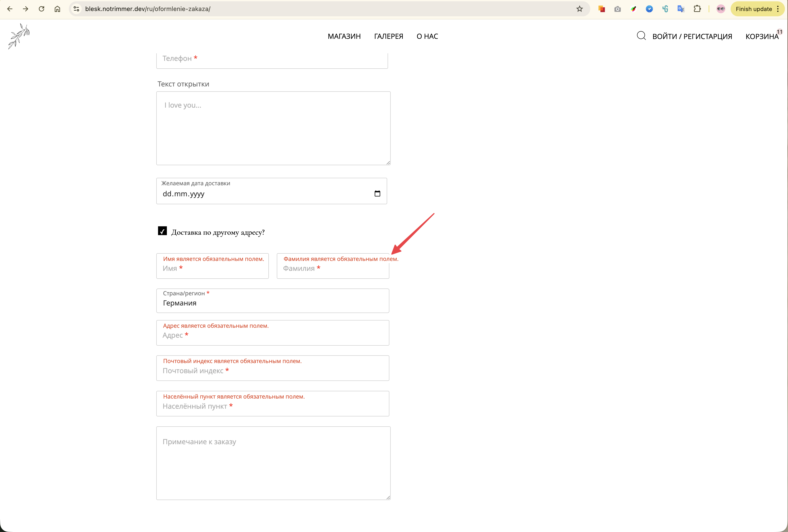Bookmark page with star icon
Image resolution: width=788 pixels, height=532 pixels.
tap(579, 9)
